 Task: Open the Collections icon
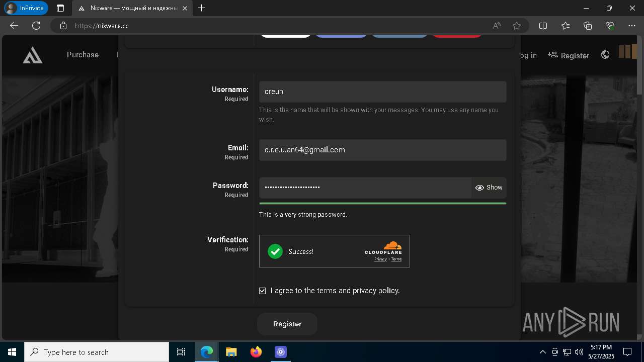[588, 26]
